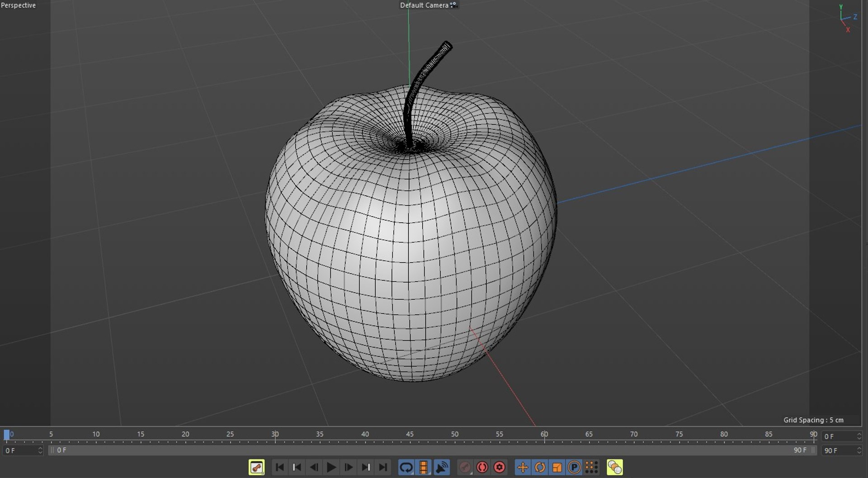Viewport: 868px width, 478px height.
Task: Click the yellow bone icon left of playback controls
Action: [256, 467]
